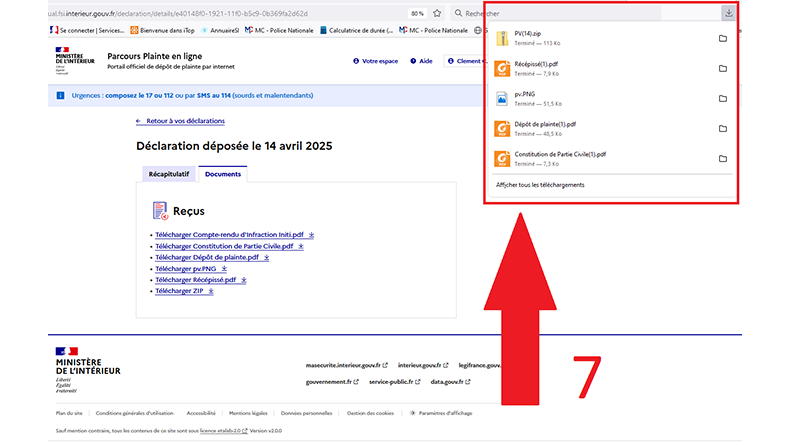Open folder for Dépôt de plainte(1).pdf
Viewport: 791px width, 445px height.
722,129
